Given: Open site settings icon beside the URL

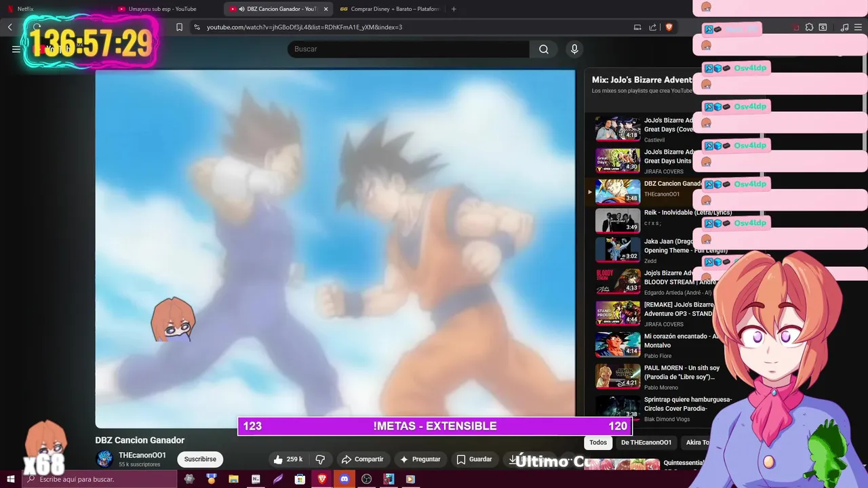Looking at the screenshot, I should 197,27.
